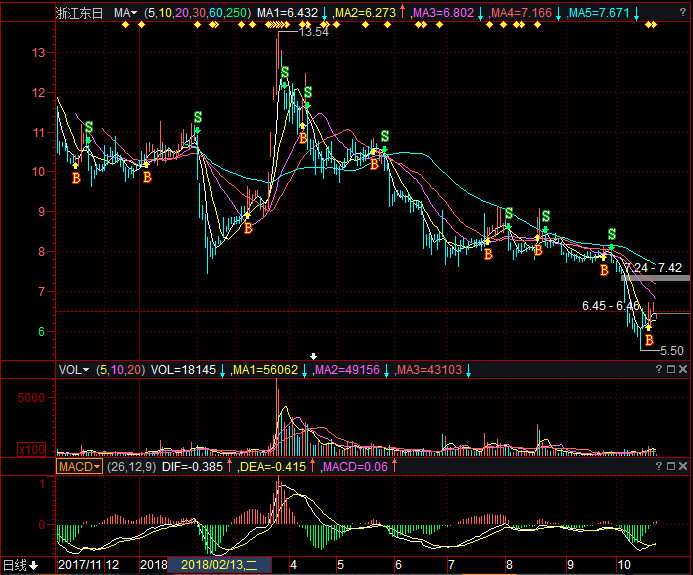
Task: Click the 浙江东日 stock name
Action: tap(80, 13)
